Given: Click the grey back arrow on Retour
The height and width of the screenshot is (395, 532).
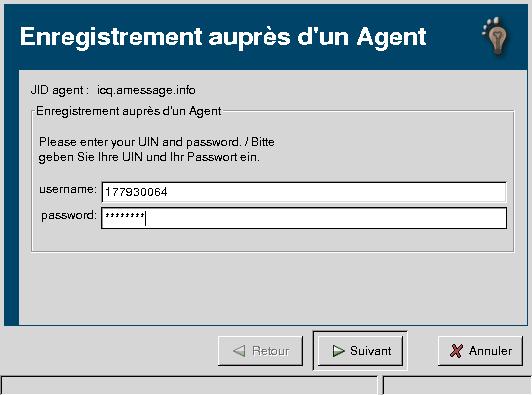Looking at the screenshot, I should coord(240,351).
